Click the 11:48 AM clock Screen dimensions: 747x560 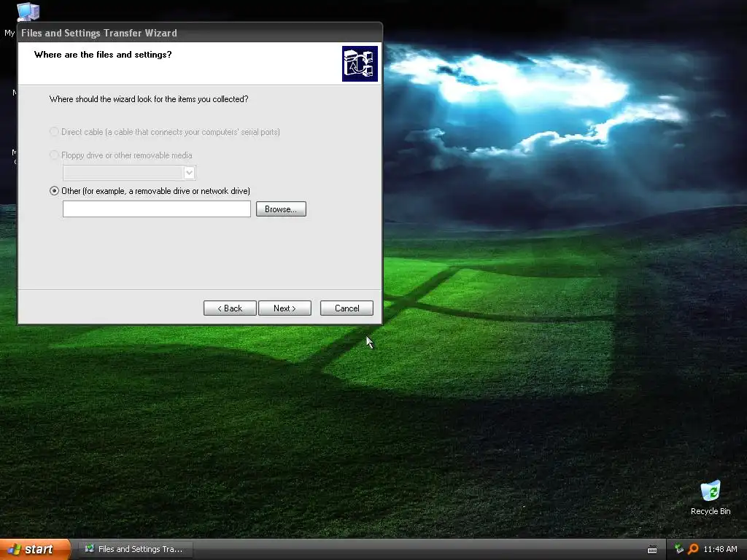720,549
